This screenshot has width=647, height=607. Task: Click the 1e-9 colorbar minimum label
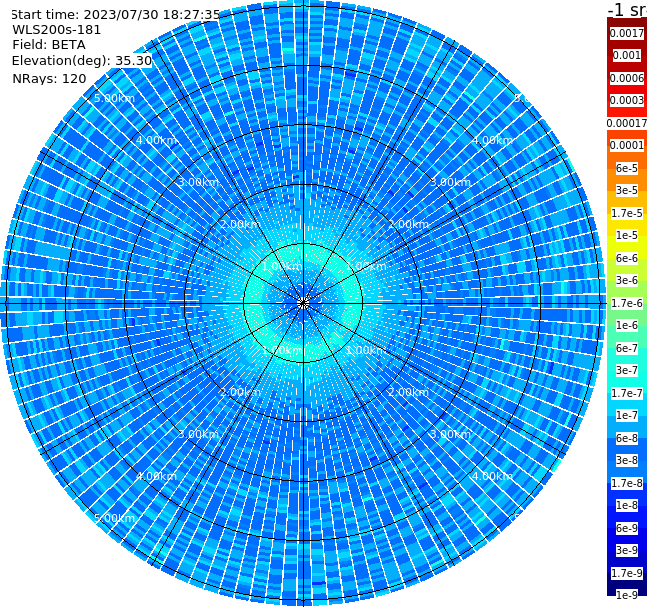click(x=627, y=595)
